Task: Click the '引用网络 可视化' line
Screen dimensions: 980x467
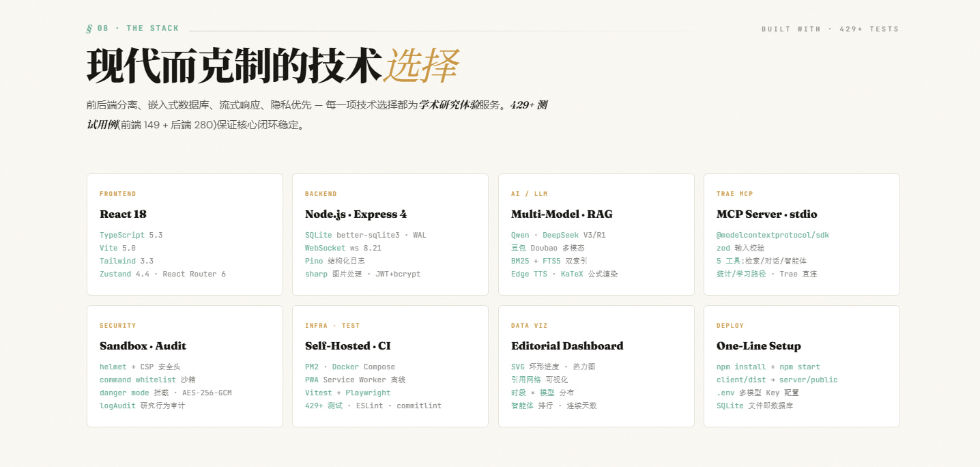Action: [539, 380]
